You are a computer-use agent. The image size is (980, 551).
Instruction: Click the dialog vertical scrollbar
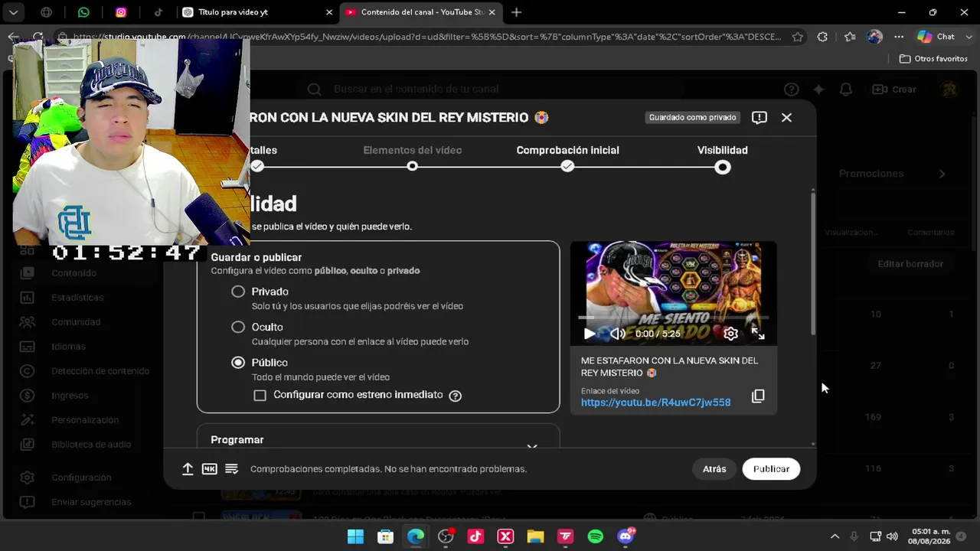[812, 262]
